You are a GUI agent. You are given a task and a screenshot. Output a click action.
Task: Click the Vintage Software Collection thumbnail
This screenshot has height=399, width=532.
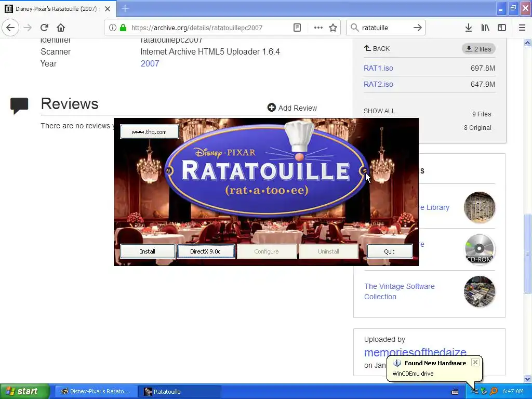pyautogui.click(x=480, y=291)
